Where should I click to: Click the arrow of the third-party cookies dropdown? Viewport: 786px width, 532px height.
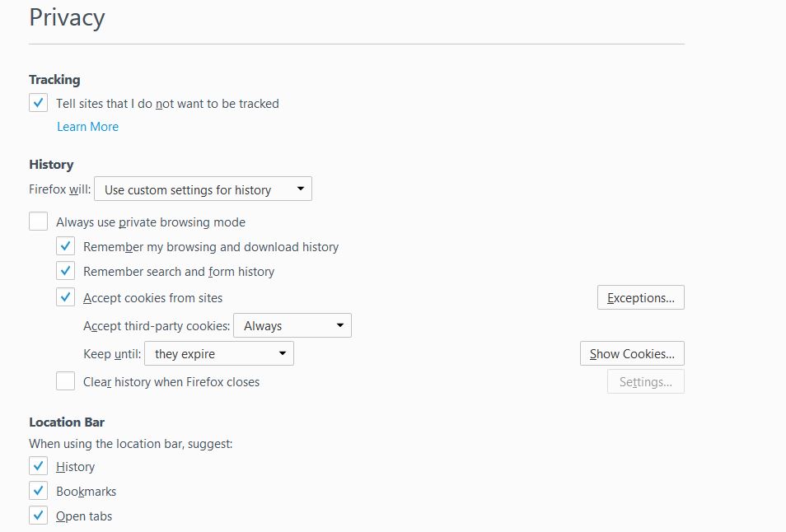click(x=340, y=325)
